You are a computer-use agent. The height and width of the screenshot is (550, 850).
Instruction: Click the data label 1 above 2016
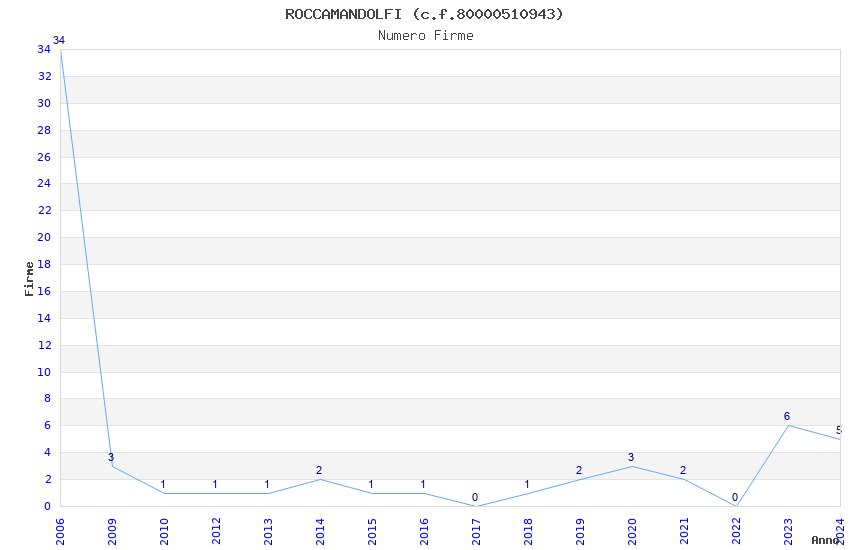click(423, 484)
